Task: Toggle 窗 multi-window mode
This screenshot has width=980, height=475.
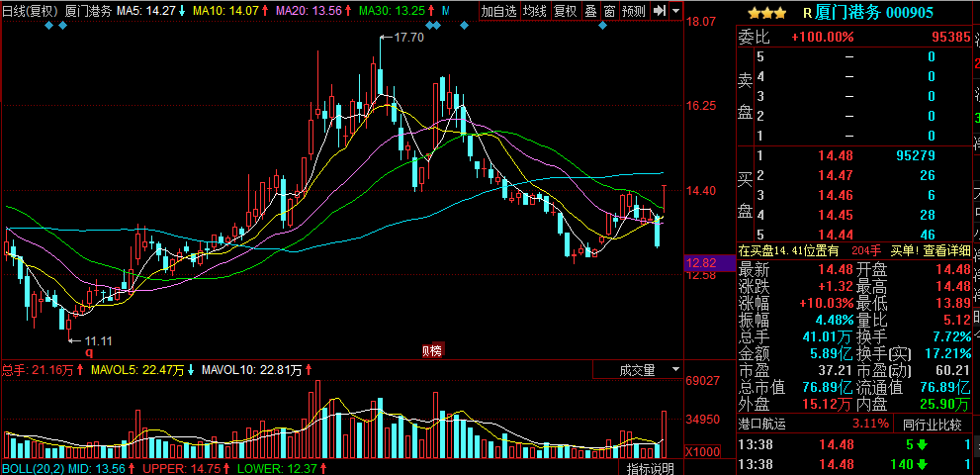Action: pyautogui.click(x=609, y=11)
